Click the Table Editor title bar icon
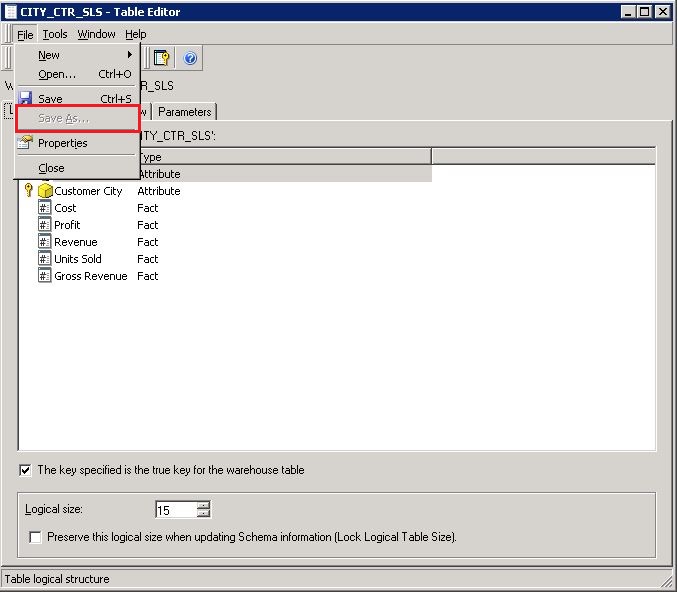This screenshot has height=592, width=677. click(10, 12)
